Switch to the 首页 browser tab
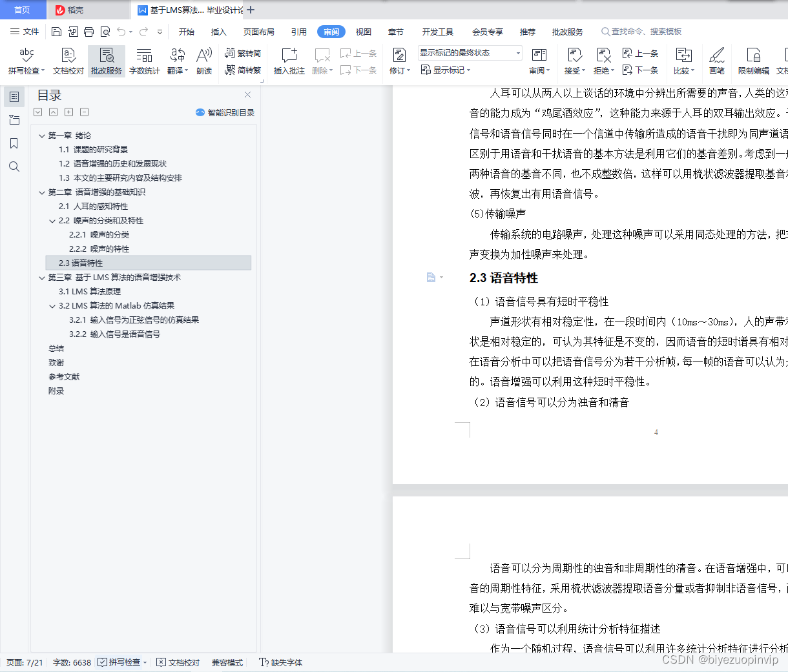The width and height of the screenshot is (788, 672). [23, 10]
